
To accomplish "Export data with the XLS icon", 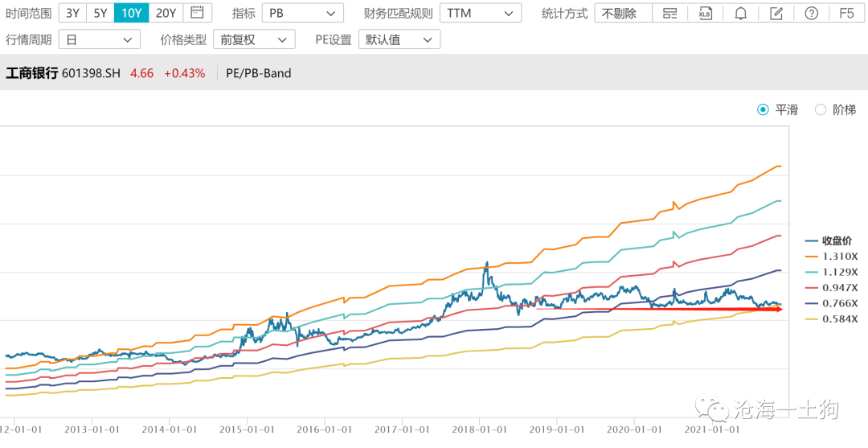I will 705,14.
